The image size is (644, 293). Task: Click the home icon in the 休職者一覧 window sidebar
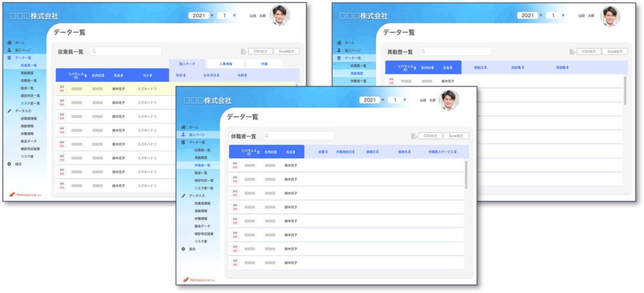[x=183, y=127]
